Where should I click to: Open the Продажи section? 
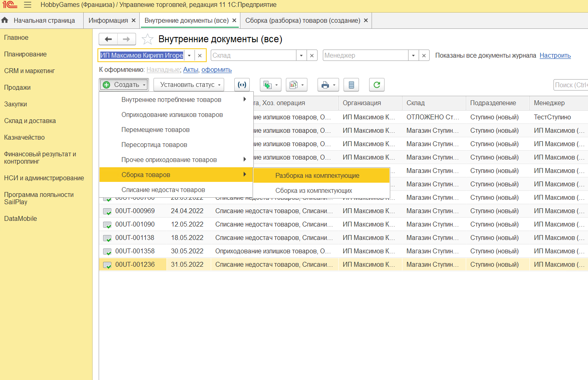click(x=17, y=87)
